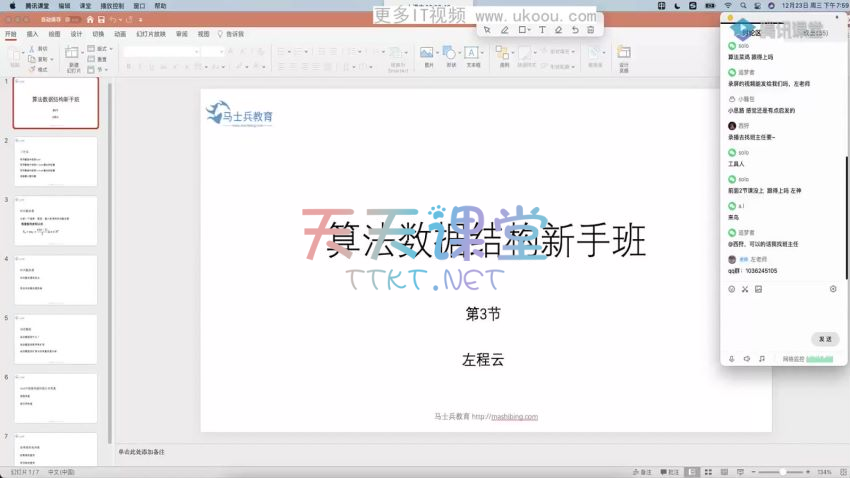The image size is (850, 478).
Task: Expand the rectangle shape tool dropdown
Action: coord(530,30)
